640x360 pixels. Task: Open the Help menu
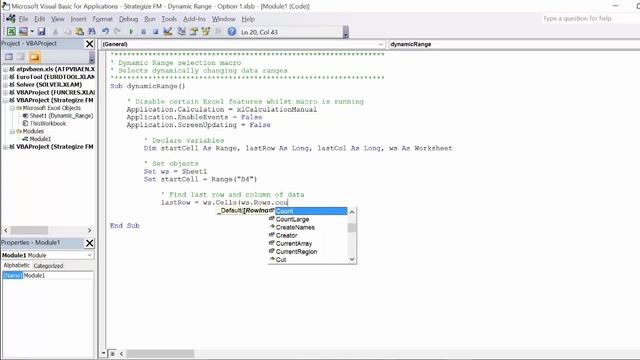click(x=248, y=19)
